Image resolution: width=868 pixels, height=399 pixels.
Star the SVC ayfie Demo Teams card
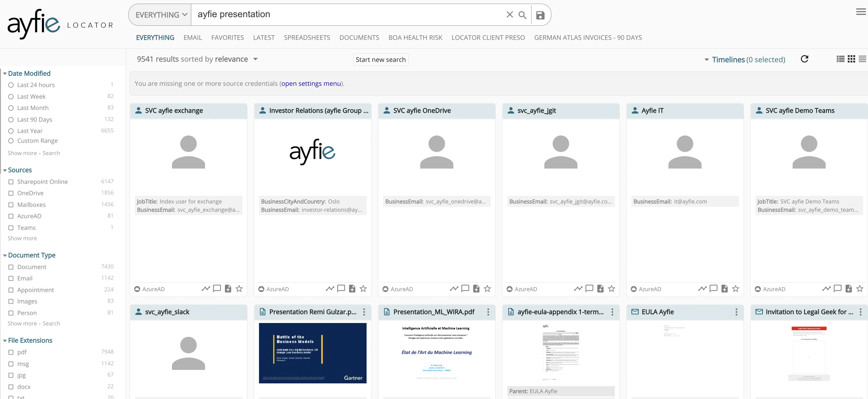[860, 288]
